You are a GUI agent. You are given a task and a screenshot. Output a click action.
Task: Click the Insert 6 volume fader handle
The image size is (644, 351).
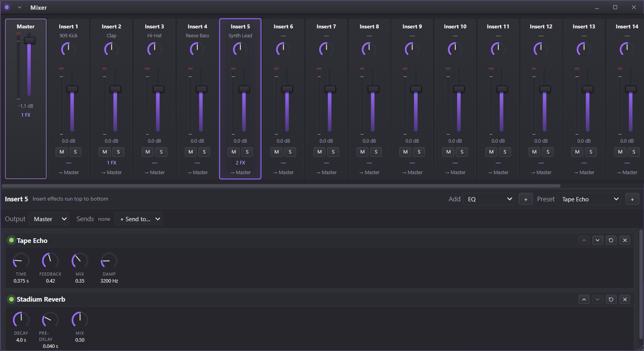tap(287, 89)
